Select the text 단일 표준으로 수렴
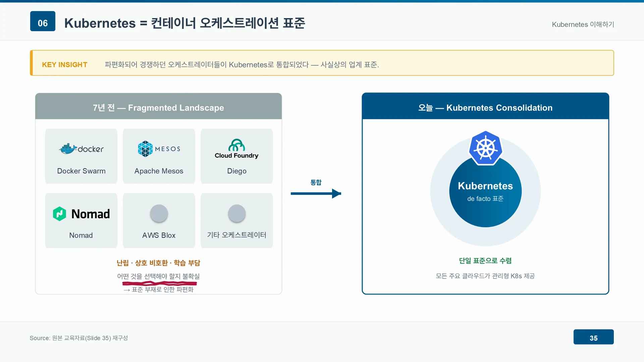 point(485,260)
